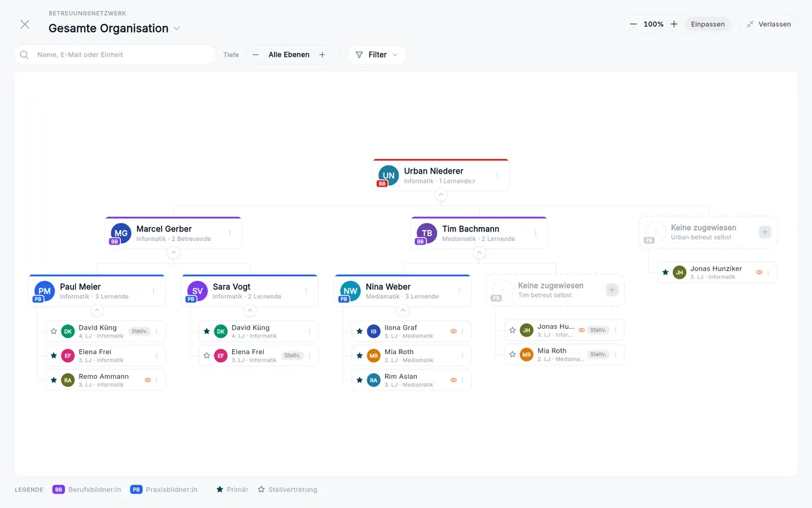The height and width of the screenshot is (508, 812).
Task: Close the Betreuungsnetzwerk view with the X icon
Action: (25, 25)
